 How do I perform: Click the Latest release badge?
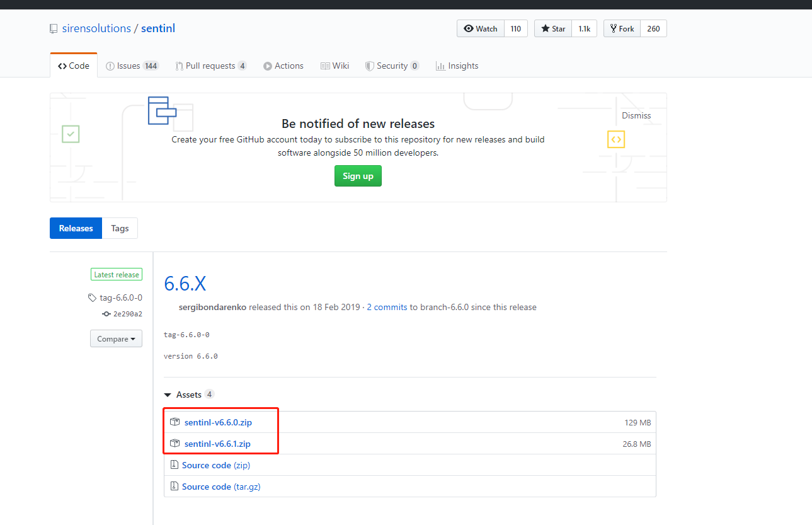(117, 275)
